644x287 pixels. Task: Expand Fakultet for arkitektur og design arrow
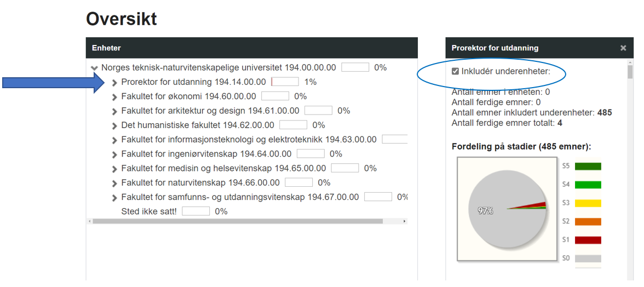(x=115, y=111)
